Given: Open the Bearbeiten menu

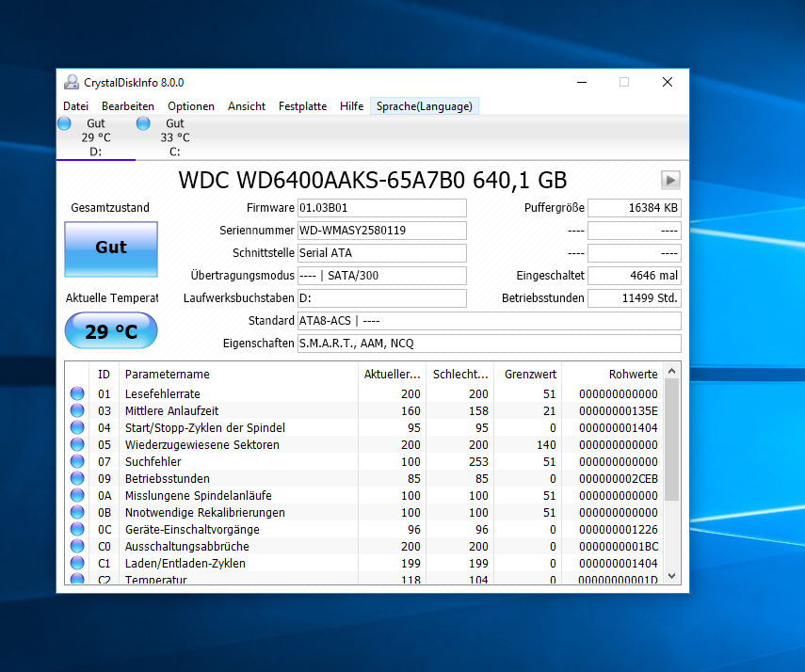Looking at the screenshot, I should [128, 106].
